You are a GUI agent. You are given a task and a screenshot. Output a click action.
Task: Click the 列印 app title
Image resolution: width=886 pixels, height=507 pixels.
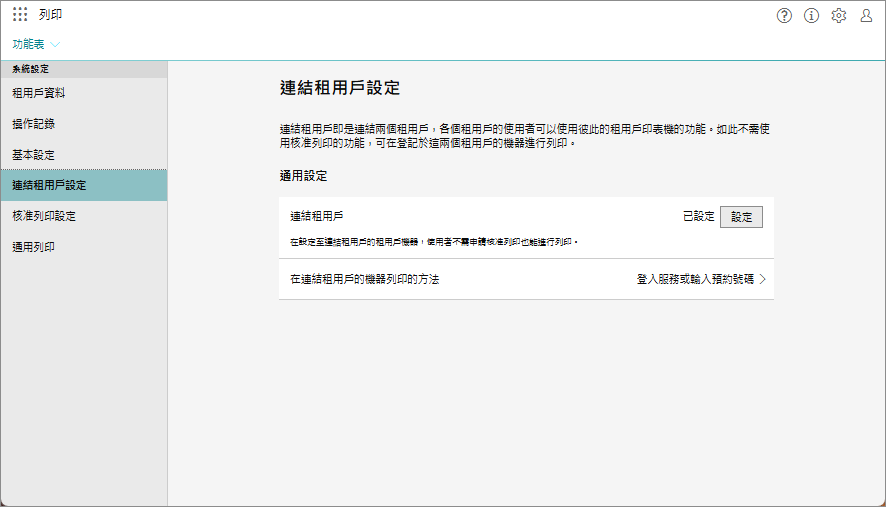point(50,15)
